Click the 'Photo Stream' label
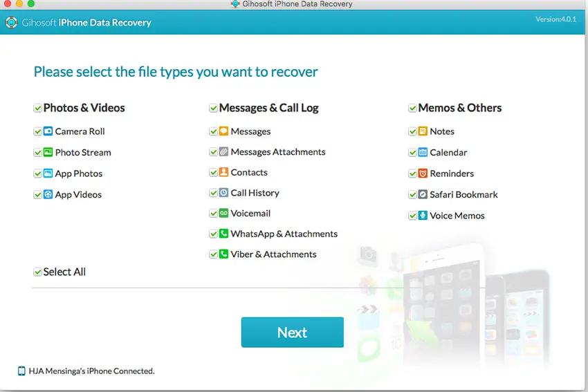Screen dimensions: 588x392 click(83, 153)
